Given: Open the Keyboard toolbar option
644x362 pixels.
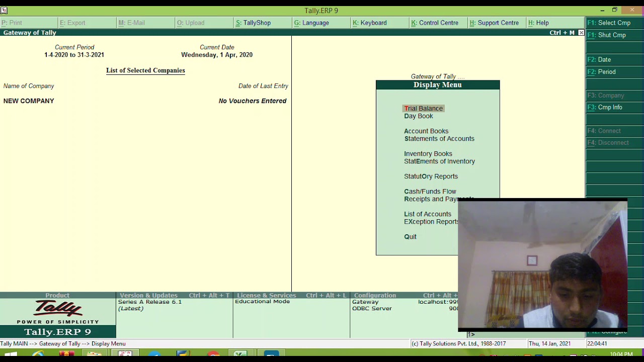Looking at the screenshot, I should (x=379, y=23).
